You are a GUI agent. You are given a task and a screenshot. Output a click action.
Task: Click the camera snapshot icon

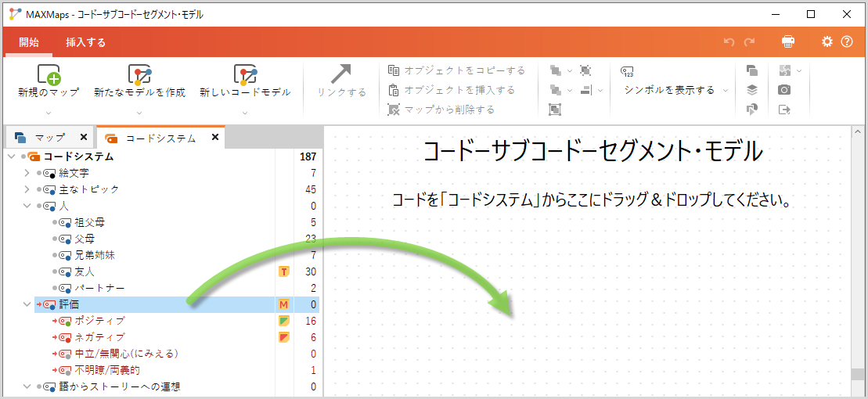coord(783,90)
